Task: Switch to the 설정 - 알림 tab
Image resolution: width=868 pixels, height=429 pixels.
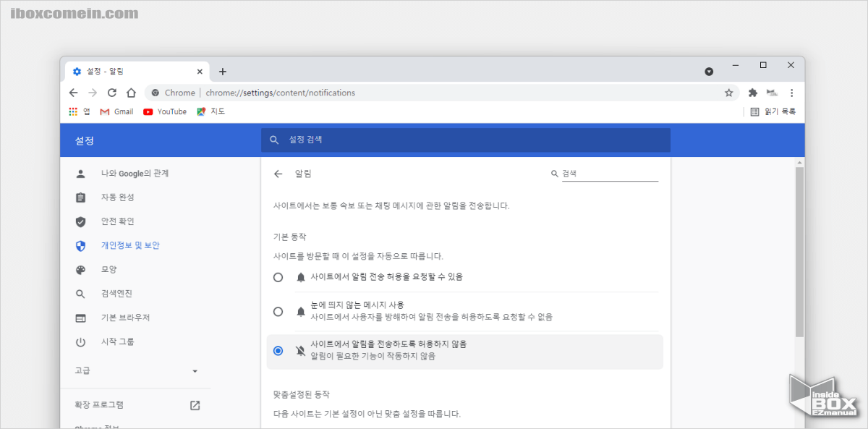Action: pos(134,71)
